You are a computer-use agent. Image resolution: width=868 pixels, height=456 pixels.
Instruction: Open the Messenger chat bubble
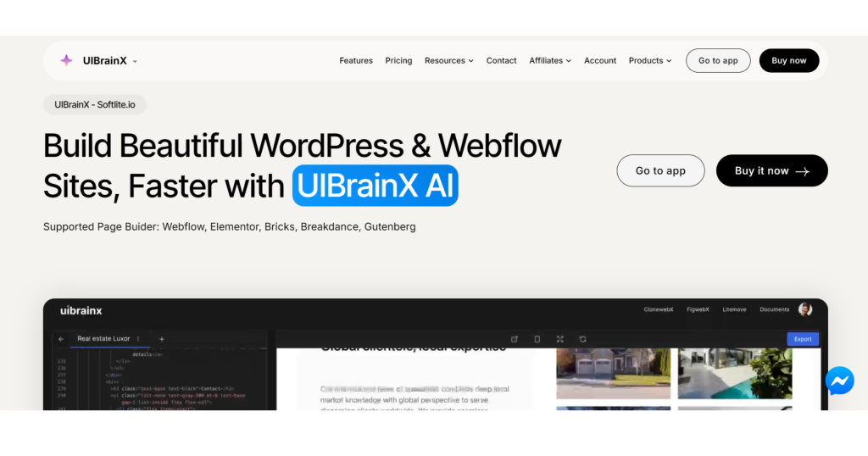coord(839,381)
